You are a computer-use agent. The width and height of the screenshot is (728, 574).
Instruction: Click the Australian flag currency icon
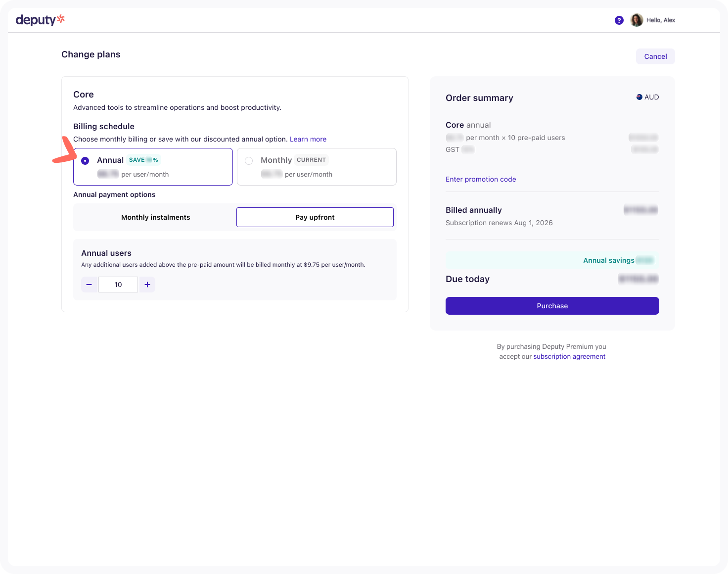tap(639, 97)
